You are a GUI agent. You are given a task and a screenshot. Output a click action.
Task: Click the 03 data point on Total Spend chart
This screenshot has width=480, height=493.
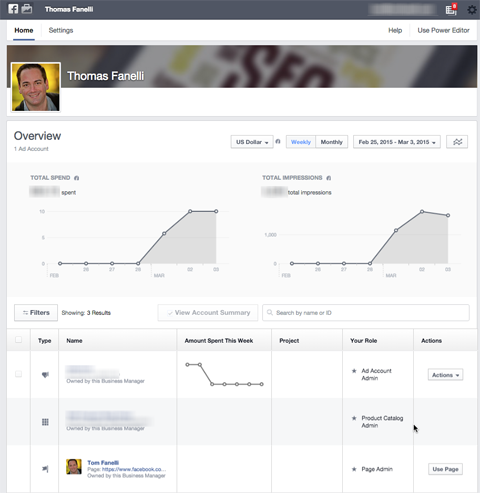(x=216, y=211)
